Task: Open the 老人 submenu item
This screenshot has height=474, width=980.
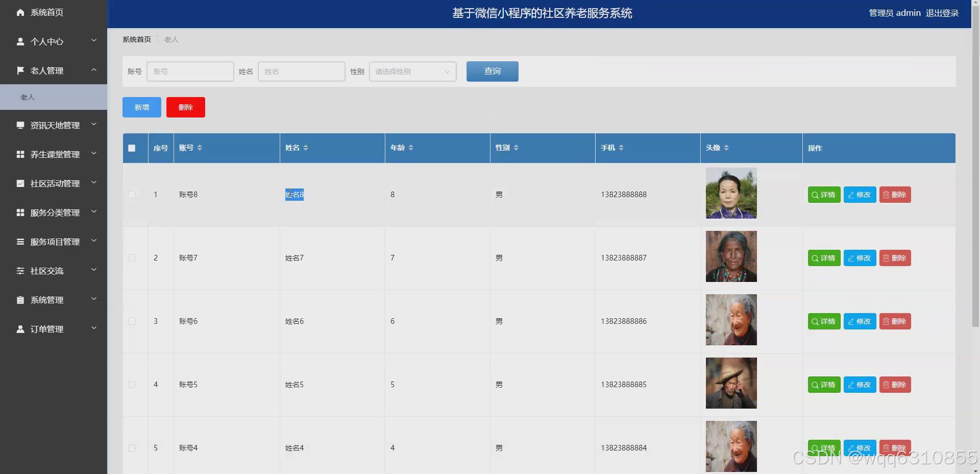Action: (27, 97)
